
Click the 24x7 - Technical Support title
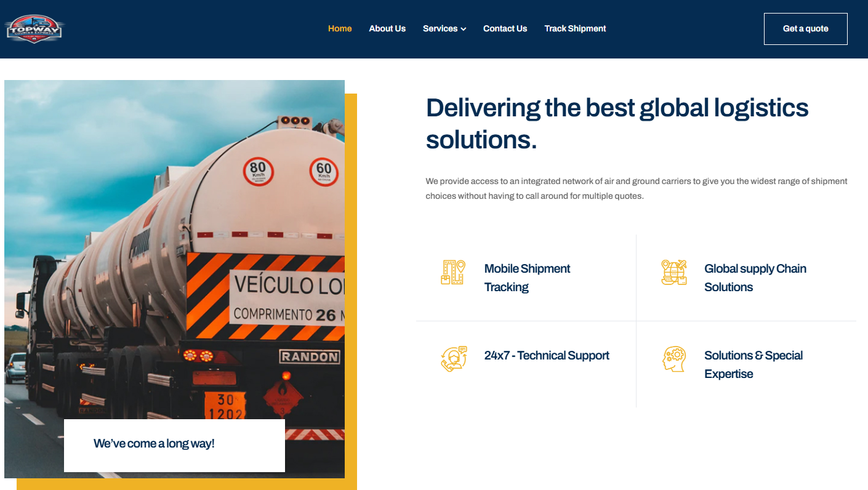(x=547, y=355)
